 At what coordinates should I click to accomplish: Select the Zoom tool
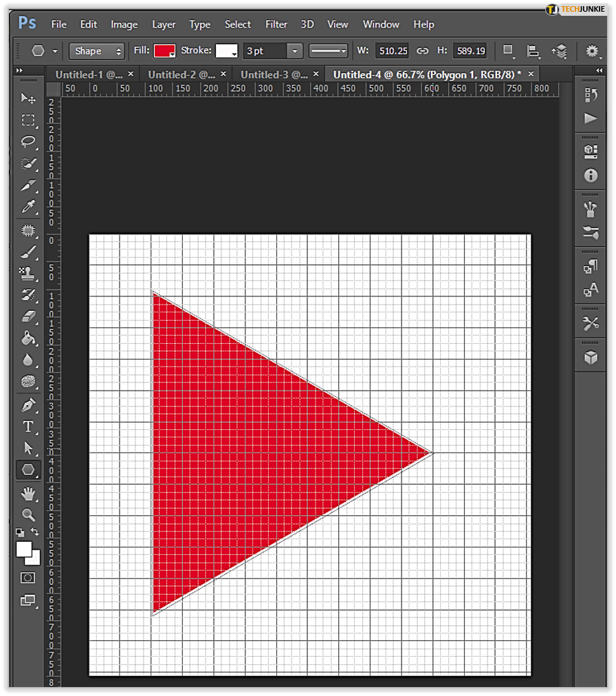[28, 514]
